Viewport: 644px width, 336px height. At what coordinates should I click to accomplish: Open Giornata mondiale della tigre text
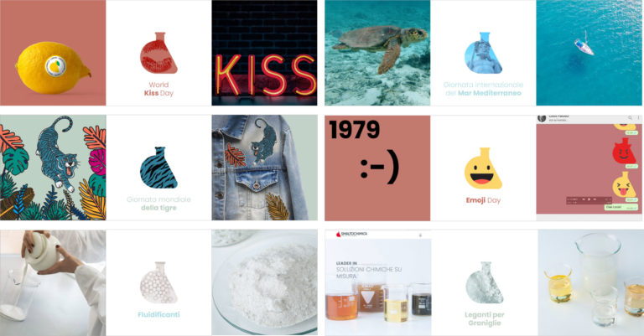click(158, 204)
